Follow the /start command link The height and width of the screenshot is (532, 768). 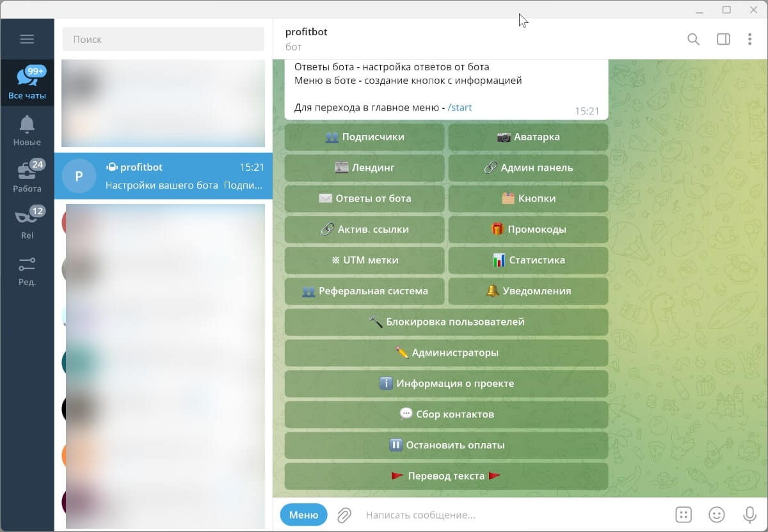click(460, 107)
